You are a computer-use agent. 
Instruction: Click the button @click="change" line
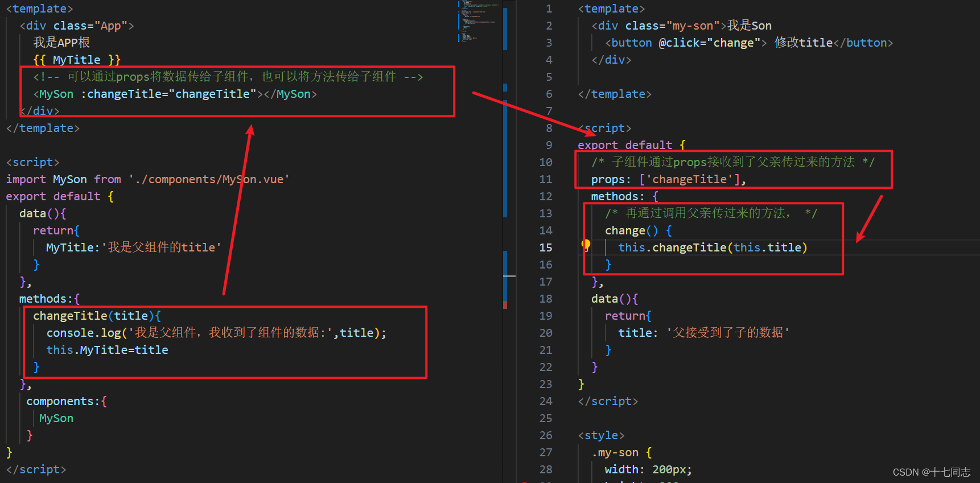[749, 43]
